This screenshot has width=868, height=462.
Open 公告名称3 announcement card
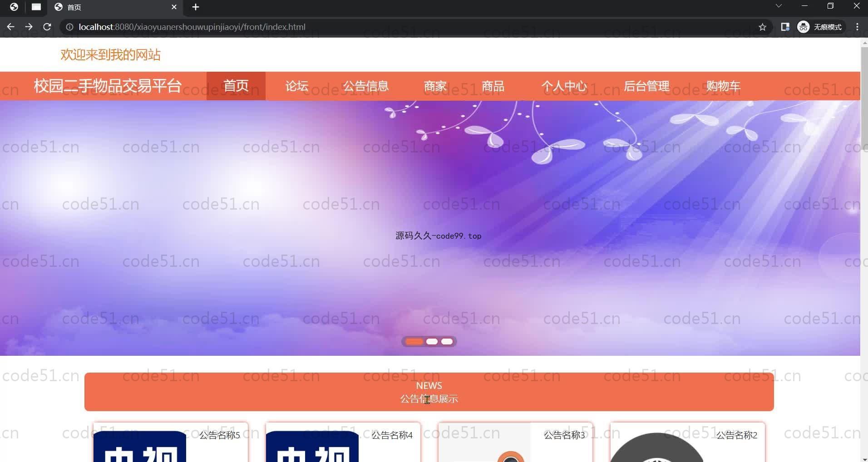pyautogui.click(x=516, y=442)
